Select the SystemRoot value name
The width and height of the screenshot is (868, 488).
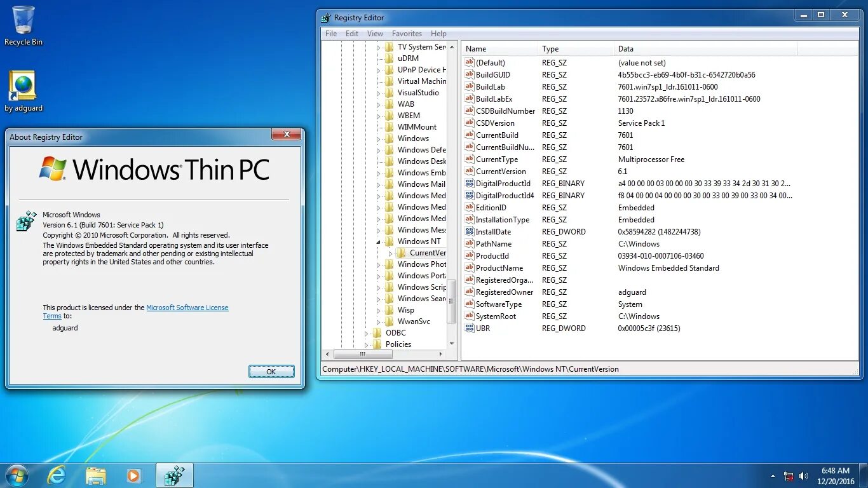coord(496,316)
